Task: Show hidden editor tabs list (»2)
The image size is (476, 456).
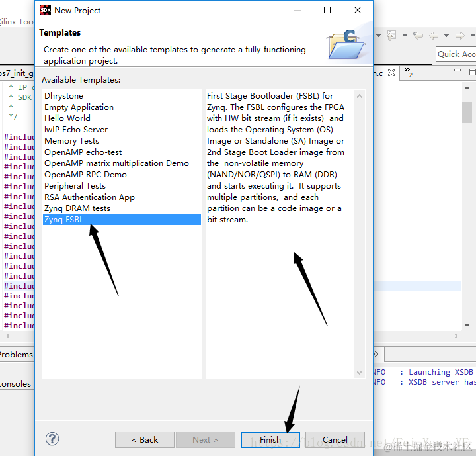Action: click(409, 72)
